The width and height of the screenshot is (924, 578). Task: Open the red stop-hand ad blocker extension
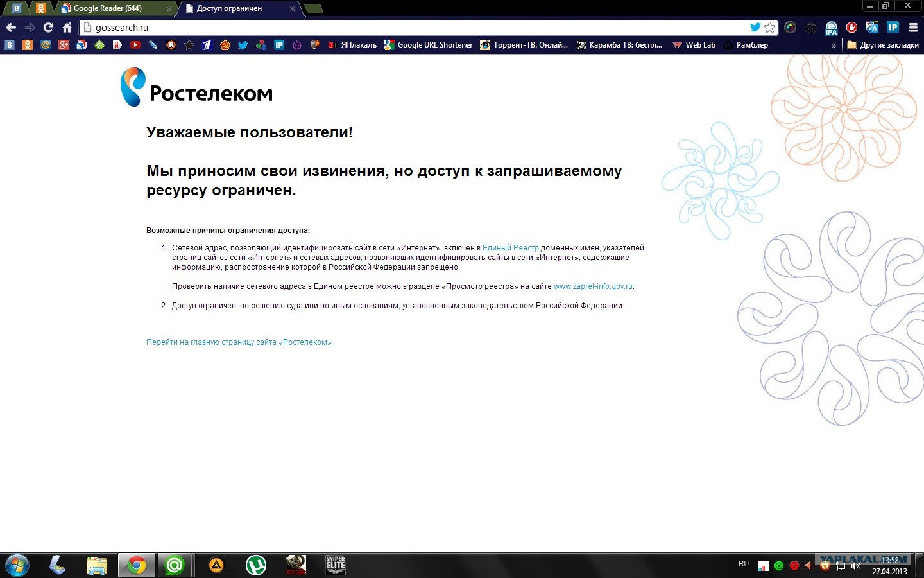point(851,28)
